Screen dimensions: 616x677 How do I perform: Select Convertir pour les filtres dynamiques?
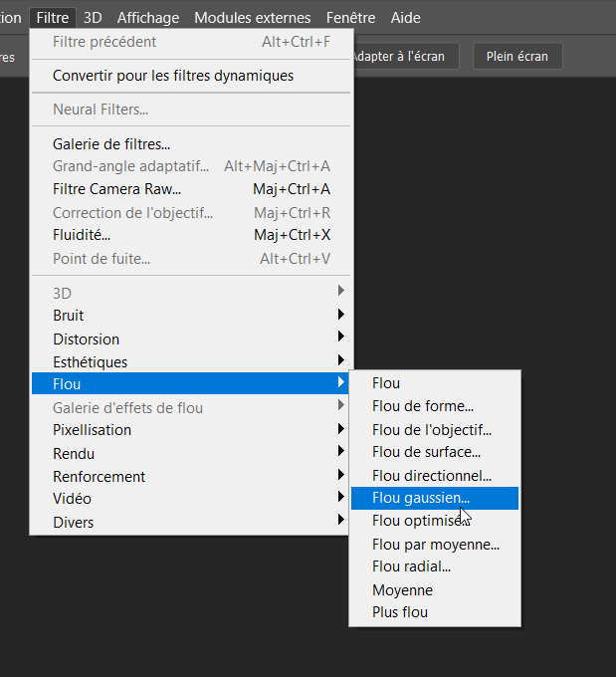click(x=172, y=76)
